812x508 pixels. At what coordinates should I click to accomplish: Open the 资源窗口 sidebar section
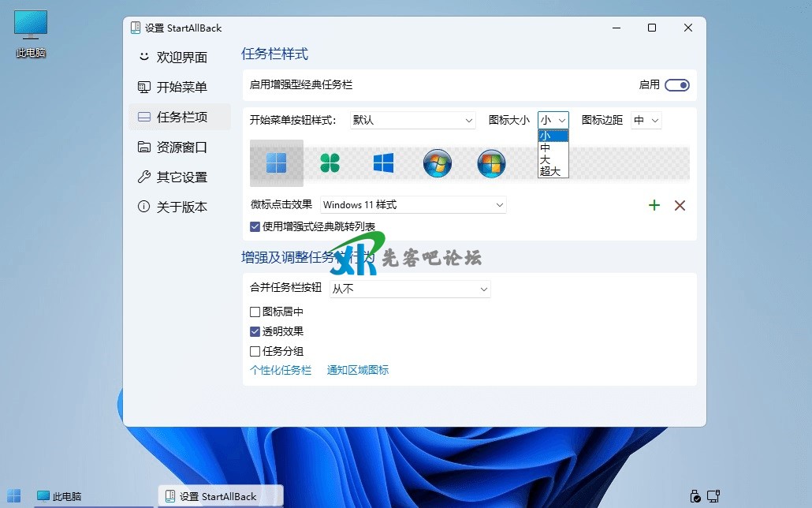click(181, 147)
